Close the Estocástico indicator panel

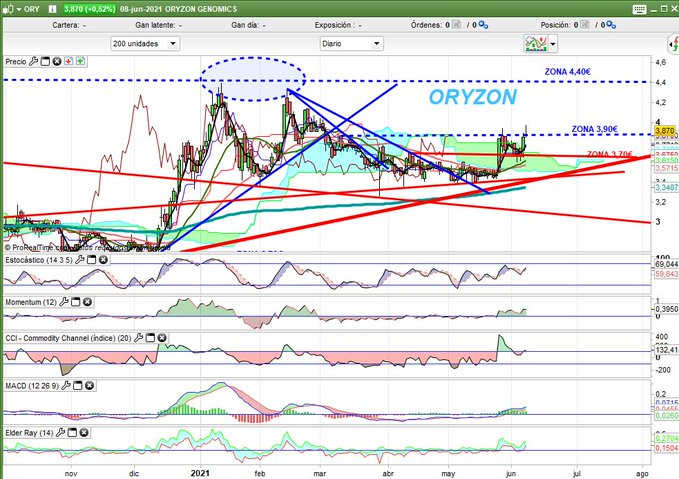point(103,260)
